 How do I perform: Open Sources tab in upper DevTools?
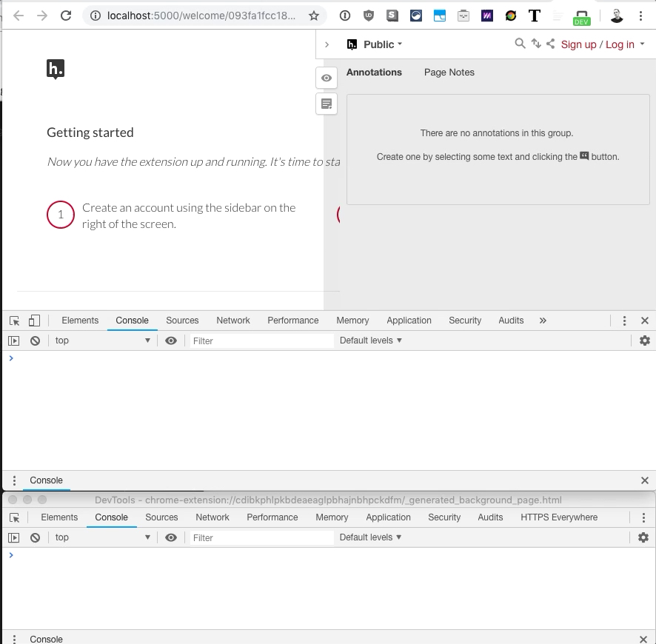(x=182, y=321)
